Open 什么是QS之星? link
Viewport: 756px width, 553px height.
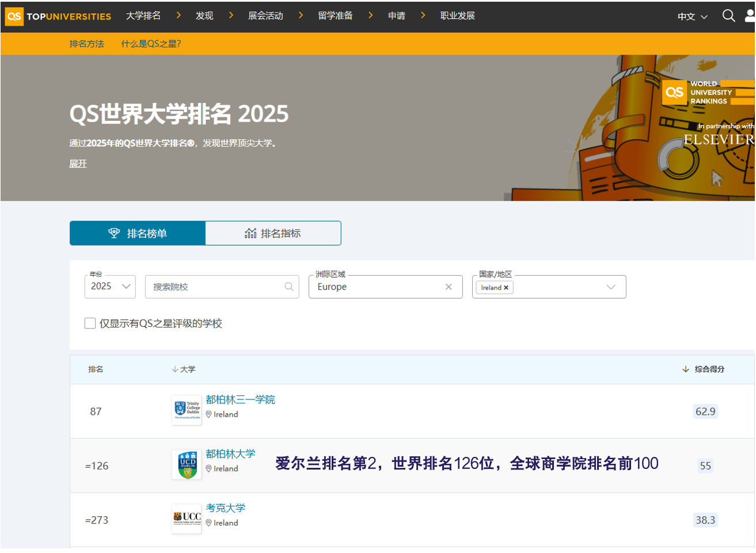click(x=151, y=44)
